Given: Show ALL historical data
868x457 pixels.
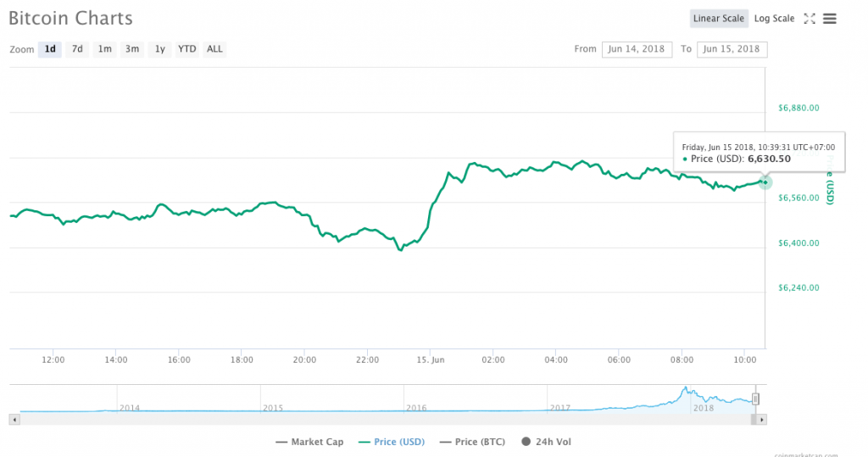Looking at the screenshot, I should [x=215, y=49].
